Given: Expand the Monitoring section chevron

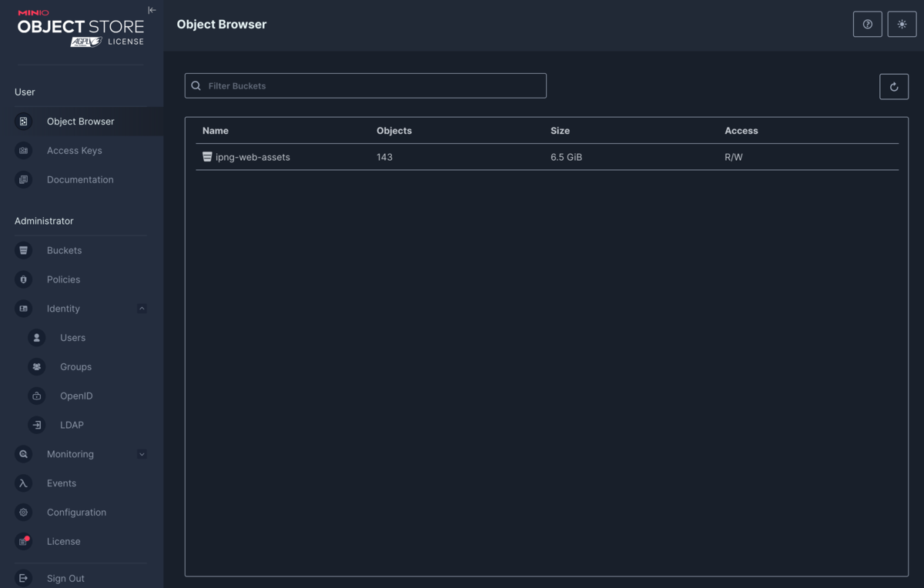Looking at the screenshot, I should tap(142, 454).
